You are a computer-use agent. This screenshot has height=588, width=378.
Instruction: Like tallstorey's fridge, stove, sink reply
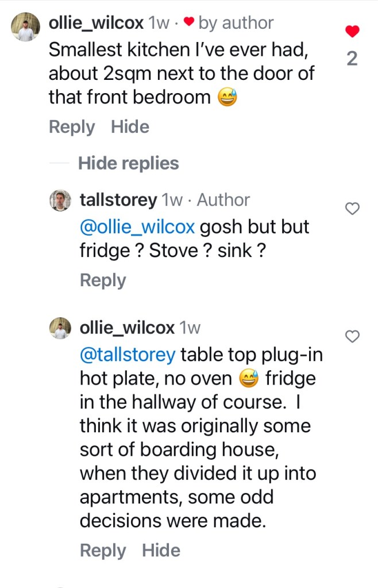coord(352,209)
